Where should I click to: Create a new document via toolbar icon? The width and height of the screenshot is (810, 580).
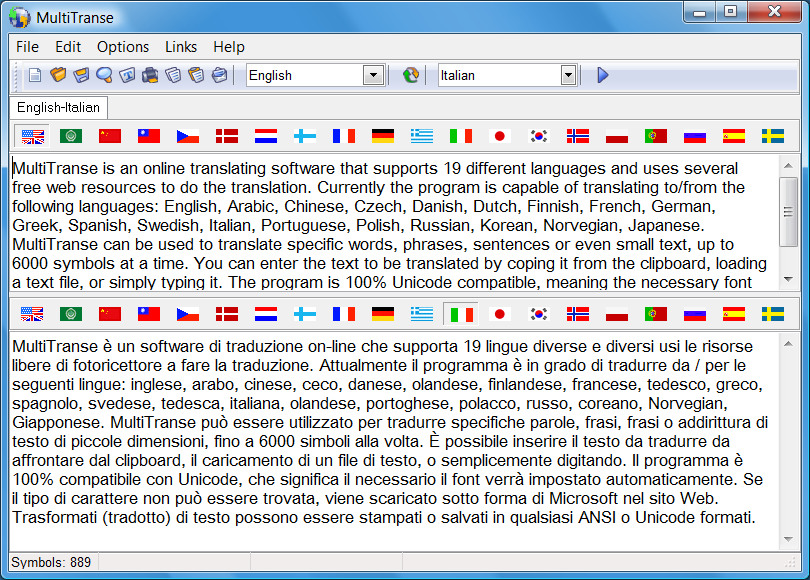(x=34, y=75)
